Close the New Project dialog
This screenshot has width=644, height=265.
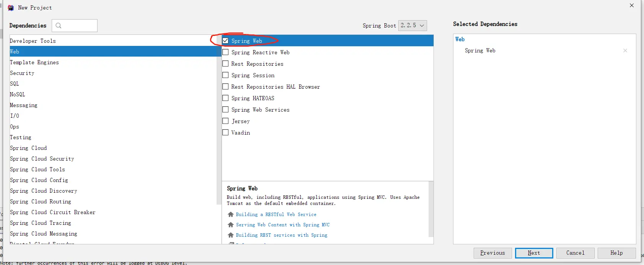point(632,5)
